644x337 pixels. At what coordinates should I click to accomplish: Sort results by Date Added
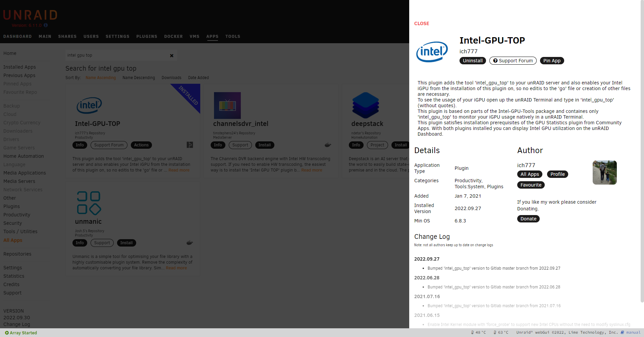click(x=199, y=78)
